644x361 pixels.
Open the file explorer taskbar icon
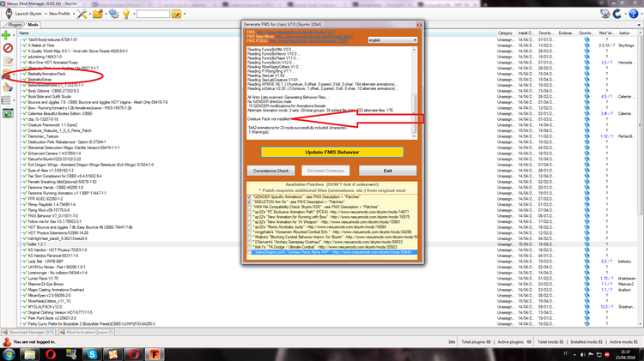(x=29, y=354)
